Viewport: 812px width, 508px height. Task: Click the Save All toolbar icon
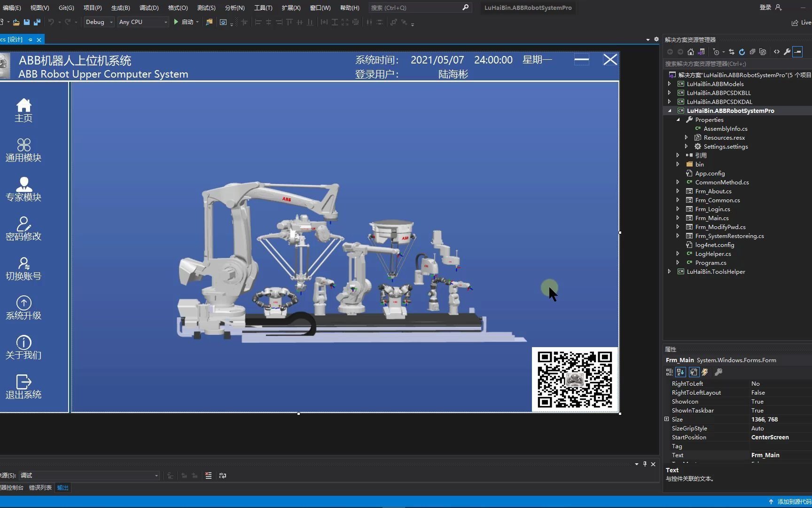click(x=37, y=22)
